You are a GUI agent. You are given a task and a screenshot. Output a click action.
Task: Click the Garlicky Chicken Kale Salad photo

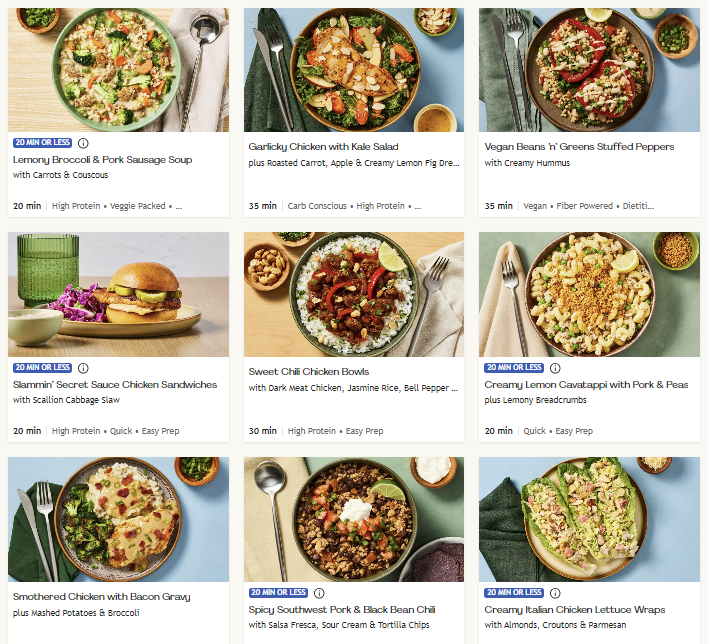[354, 70]
